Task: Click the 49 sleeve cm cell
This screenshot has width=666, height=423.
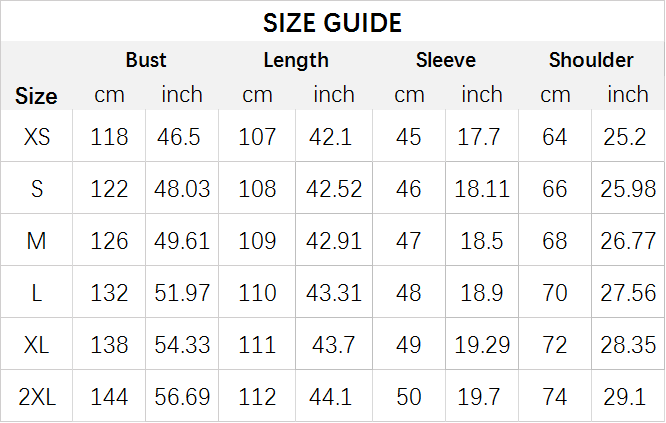Action: (409, 344)
